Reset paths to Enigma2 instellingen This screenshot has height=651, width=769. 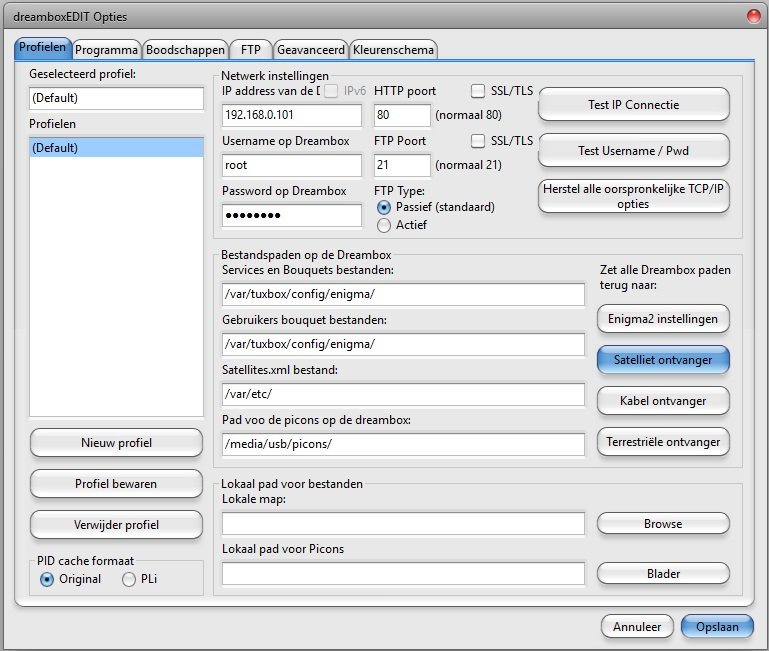click(663, 319)
